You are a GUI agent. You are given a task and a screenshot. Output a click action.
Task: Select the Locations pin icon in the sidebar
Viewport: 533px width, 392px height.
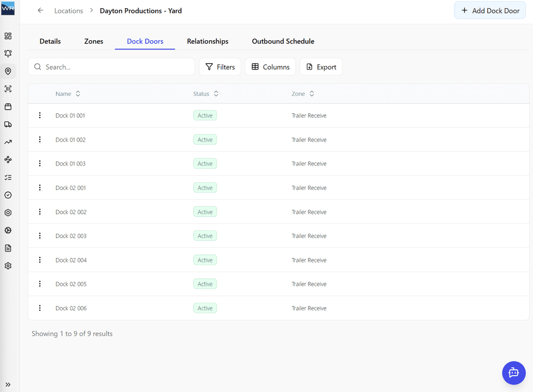point(8,71)
